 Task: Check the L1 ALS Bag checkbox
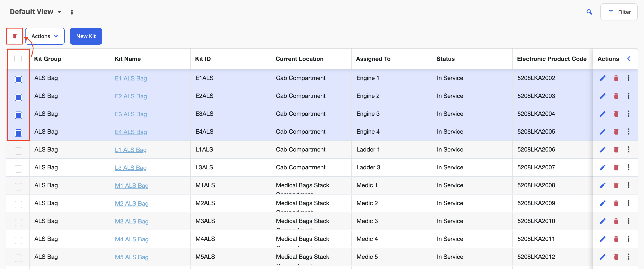pos(18,151)
